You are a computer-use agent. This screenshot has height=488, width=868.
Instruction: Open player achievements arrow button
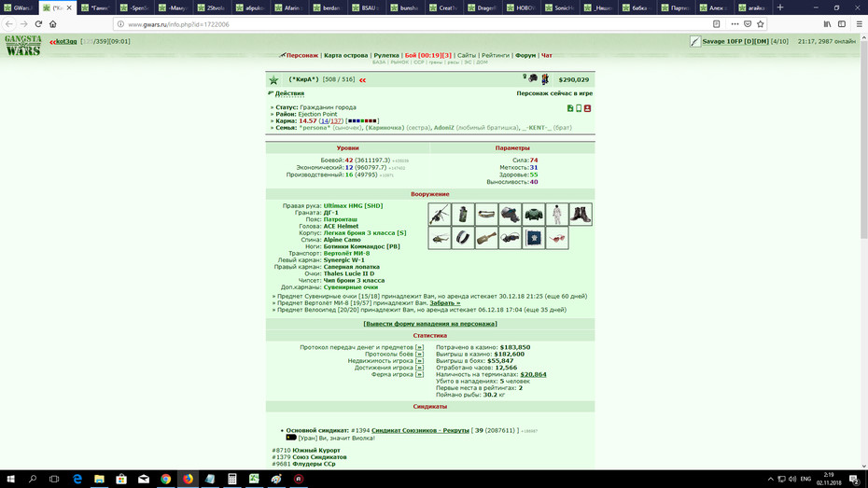coord(419,368)
